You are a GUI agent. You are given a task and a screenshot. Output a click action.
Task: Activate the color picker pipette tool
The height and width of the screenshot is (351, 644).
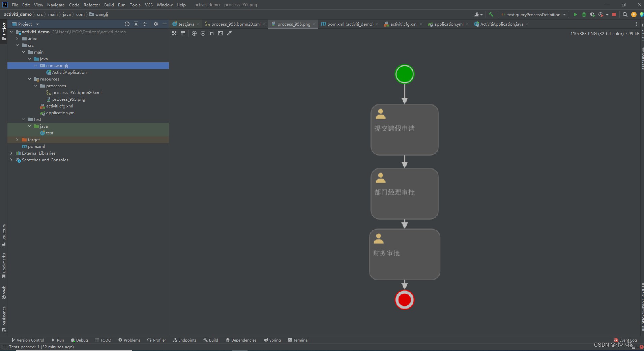point(230,33)
